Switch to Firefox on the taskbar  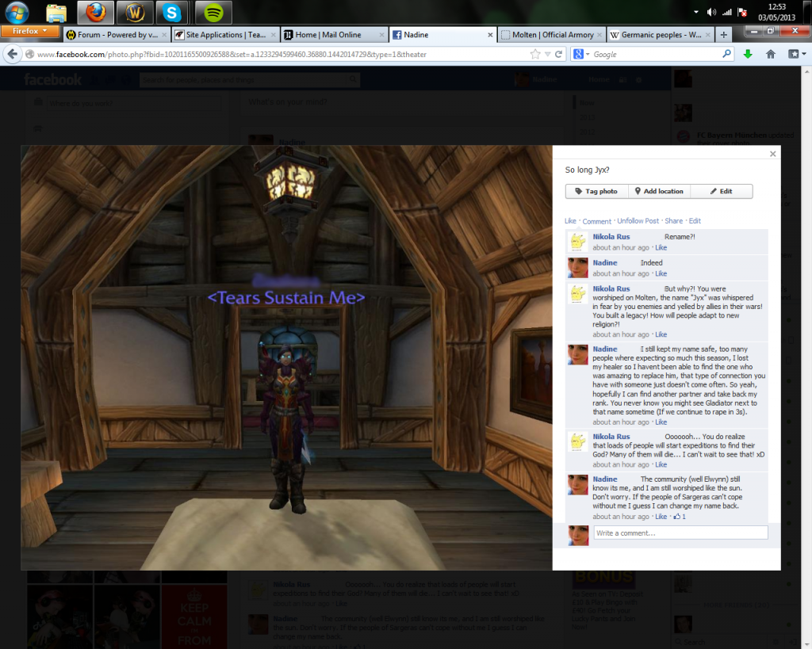pyautogui.click(x=96, y=13)
